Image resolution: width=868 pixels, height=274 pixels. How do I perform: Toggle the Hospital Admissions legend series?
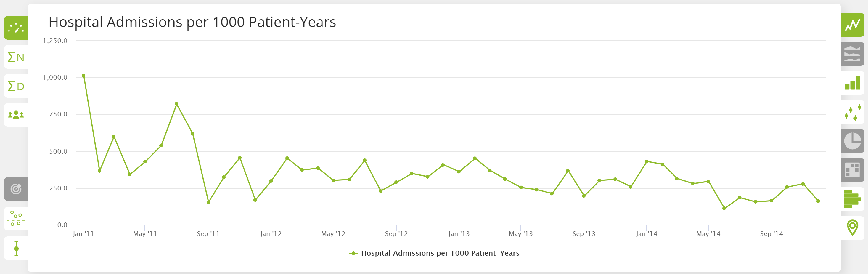tap(434, 253)
